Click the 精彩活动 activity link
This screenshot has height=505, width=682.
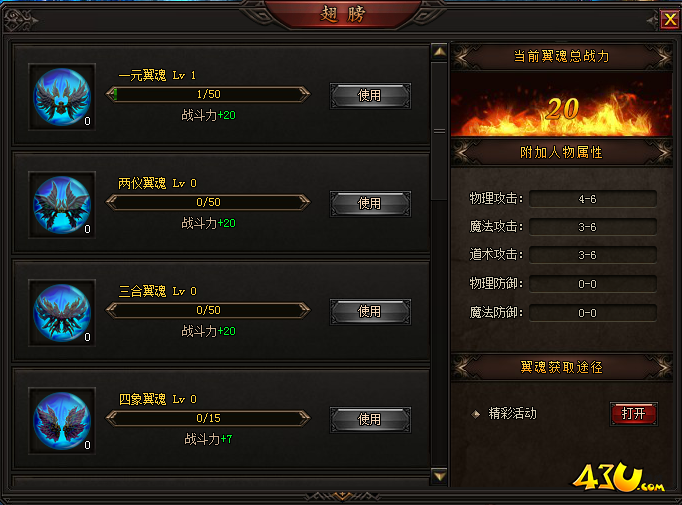512,413
